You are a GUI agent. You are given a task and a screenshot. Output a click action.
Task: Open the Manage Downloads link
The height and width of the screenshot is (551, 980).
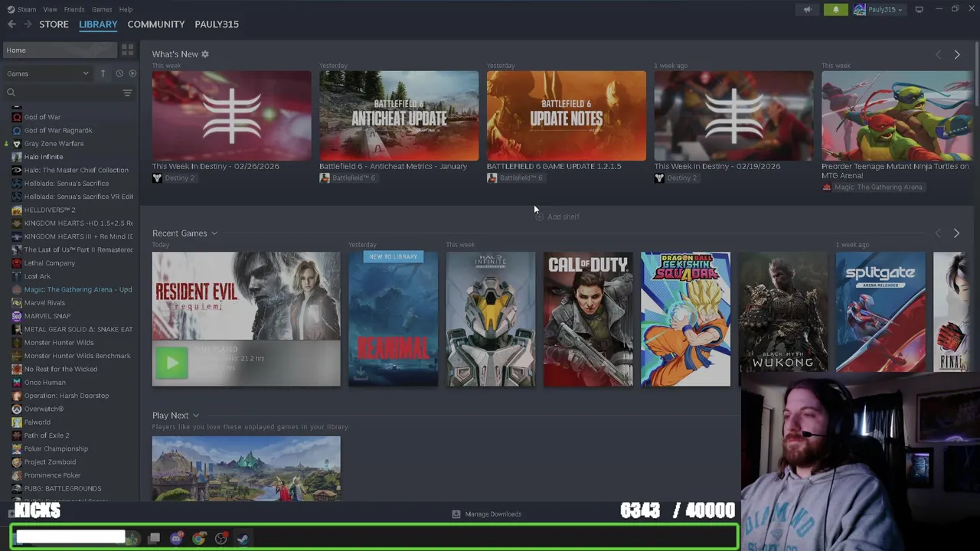point(493,514)
